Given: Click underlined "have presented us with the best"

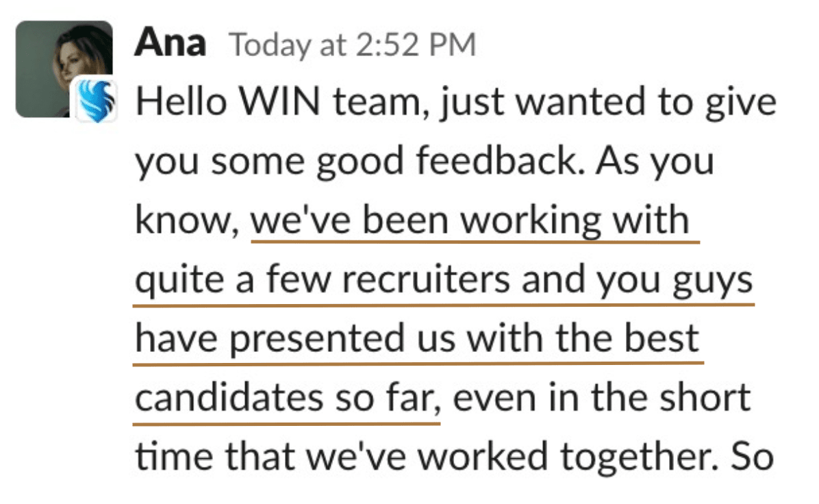Looking at the screenshot, I should pyautogui.click(x=417, y=338).
